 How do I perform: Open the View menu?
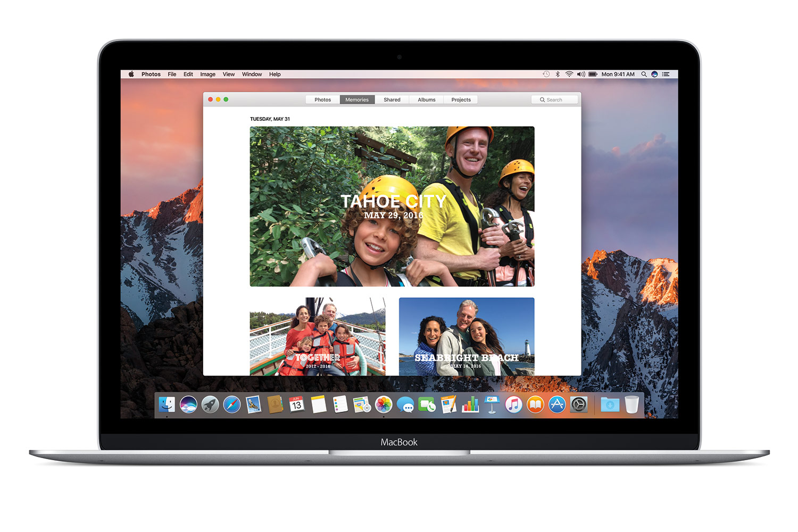coord(229,74)
